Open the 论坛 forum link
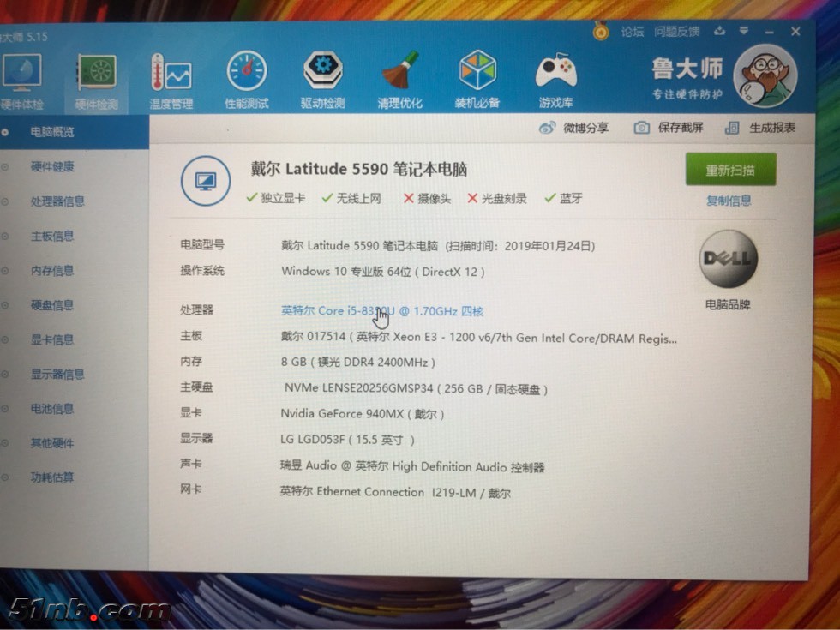This screenshot has height=630, width=840. point(633,32)
